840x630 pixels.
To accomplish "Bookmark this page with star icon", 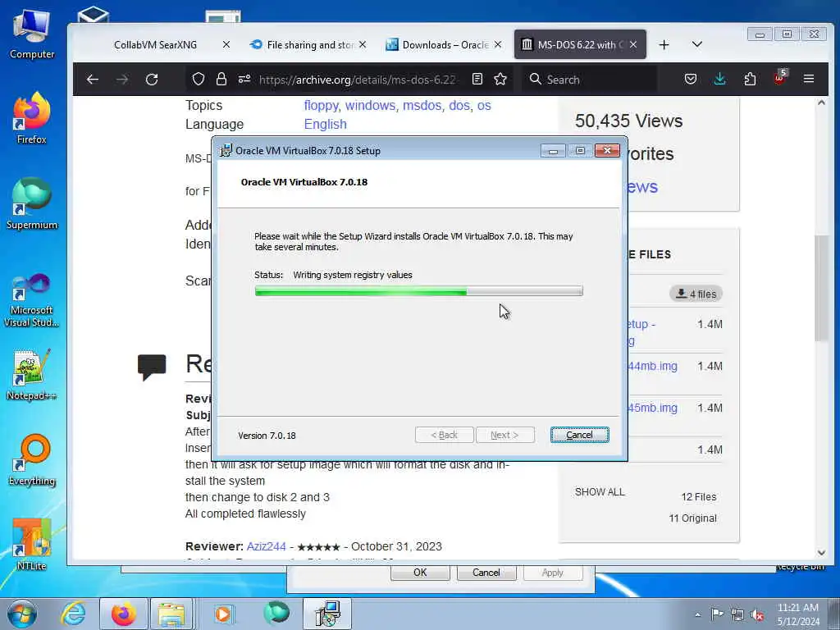I will (x=500, y=80).
